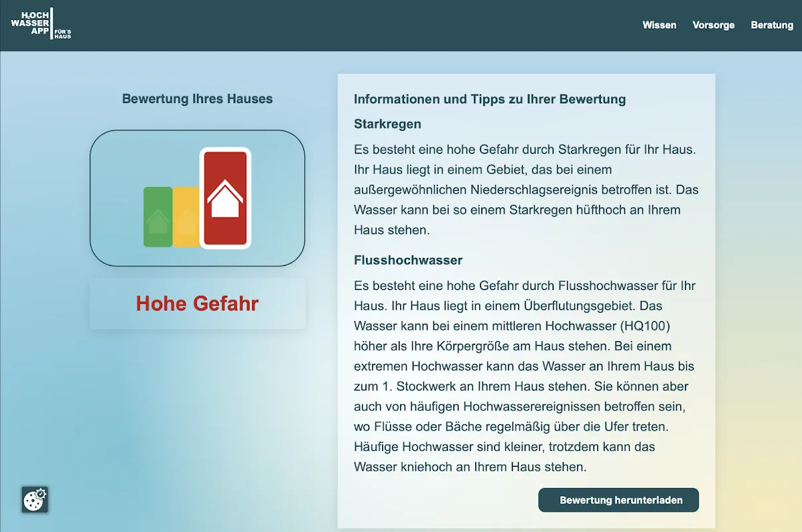Click the paragraph mentioning "außergewöhnlichen Niederschlagsereignis"
The width and height of the screenshot is (802, 532).
pyautogui.click(x=526, y=190)
